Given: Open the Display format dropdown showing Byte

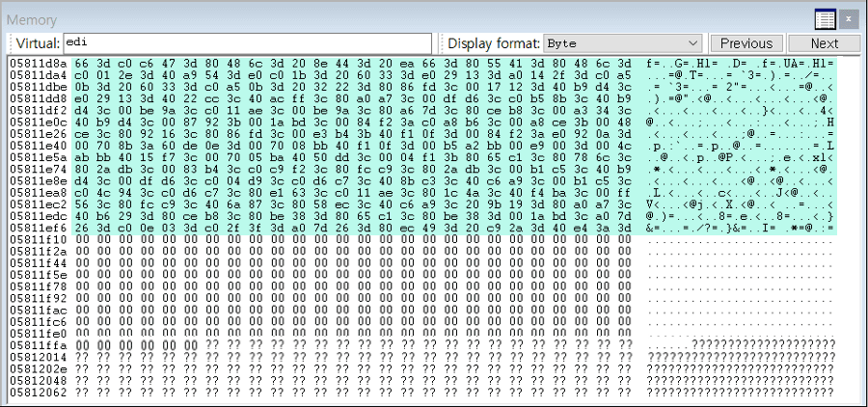Looking at the screenshot, I should [x=623, y=43].
